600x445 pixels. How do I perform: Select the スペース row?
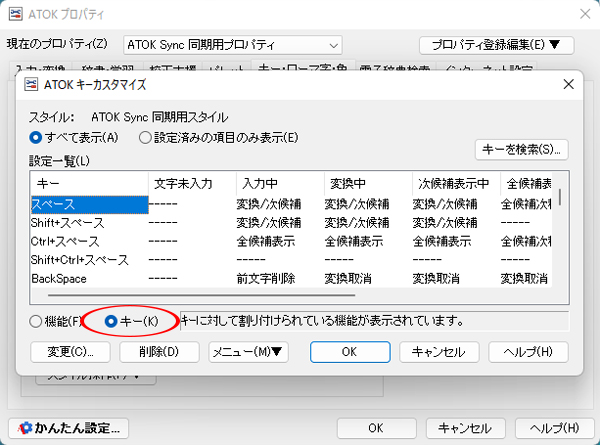(291, 204)
